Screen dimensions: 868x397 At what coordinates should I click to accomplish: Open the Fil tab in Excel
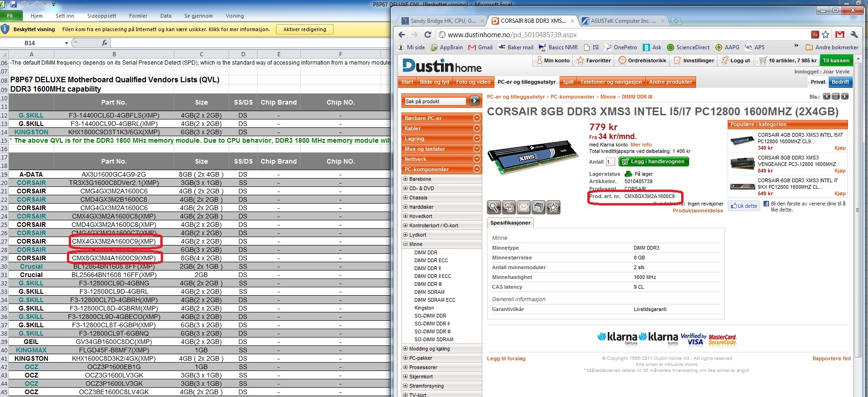10,16
